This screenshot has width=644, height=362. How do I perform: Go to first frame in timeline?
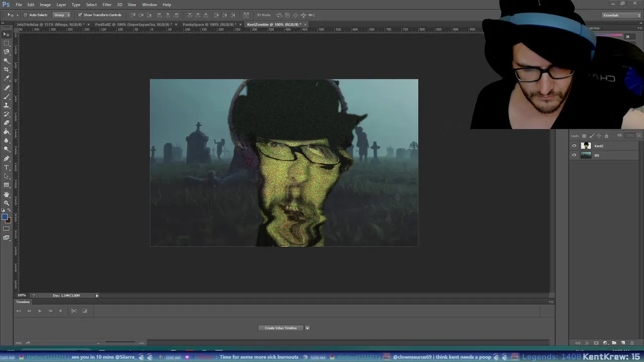tap(19, 311)
